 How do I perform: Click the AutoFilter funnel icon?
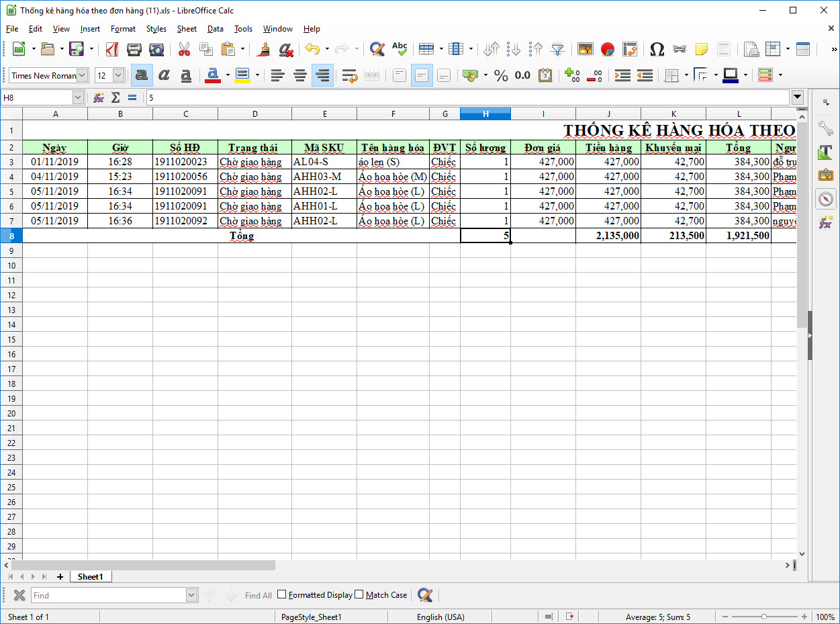557,49
